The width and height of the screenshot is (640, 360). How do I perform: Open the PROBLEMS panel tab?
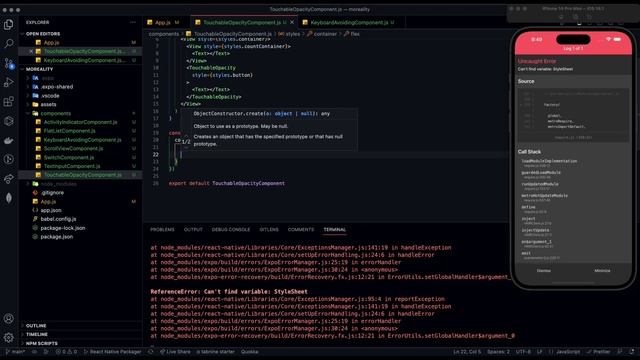(162, 230)
